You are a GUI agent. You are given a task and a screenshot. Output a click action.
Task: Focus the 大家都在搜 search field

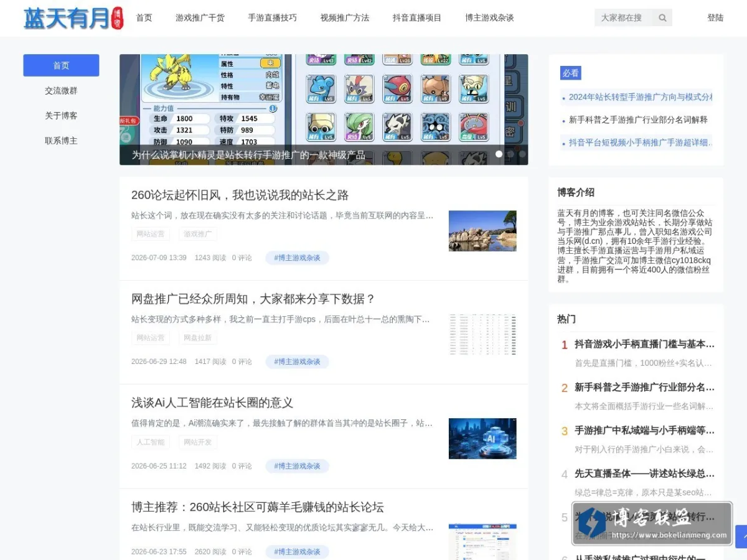[624, 17]
